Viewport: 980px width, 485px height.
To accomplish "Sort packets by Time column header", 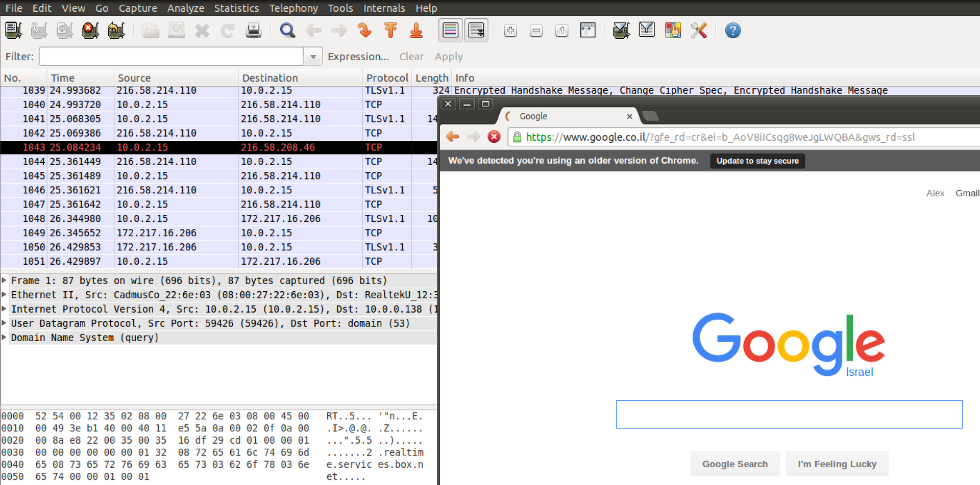I will click(81, 78).
